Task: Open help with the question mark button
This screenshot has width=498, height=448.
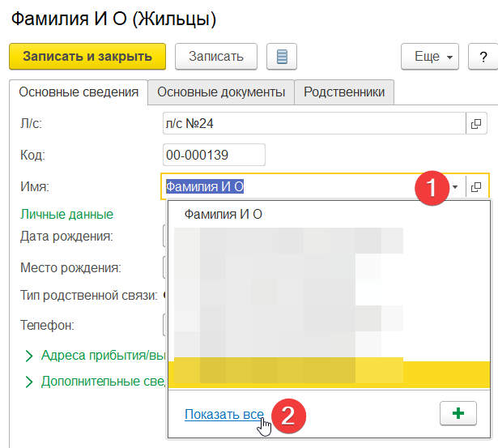Action: tap(483, 57)
